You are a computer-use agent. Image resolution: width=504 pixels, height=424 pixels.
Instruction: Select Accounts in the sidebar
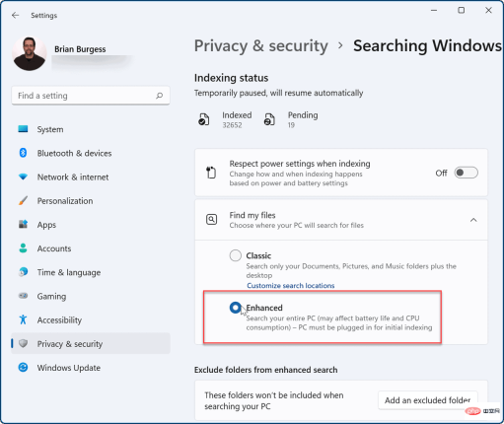coord(91,248)
